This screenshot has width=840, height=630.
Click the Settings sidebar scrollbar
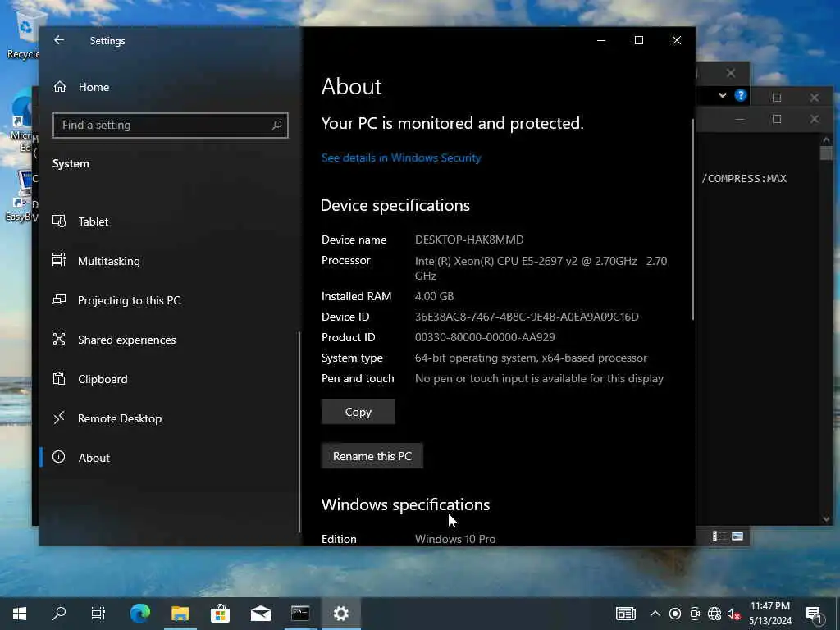299,431
